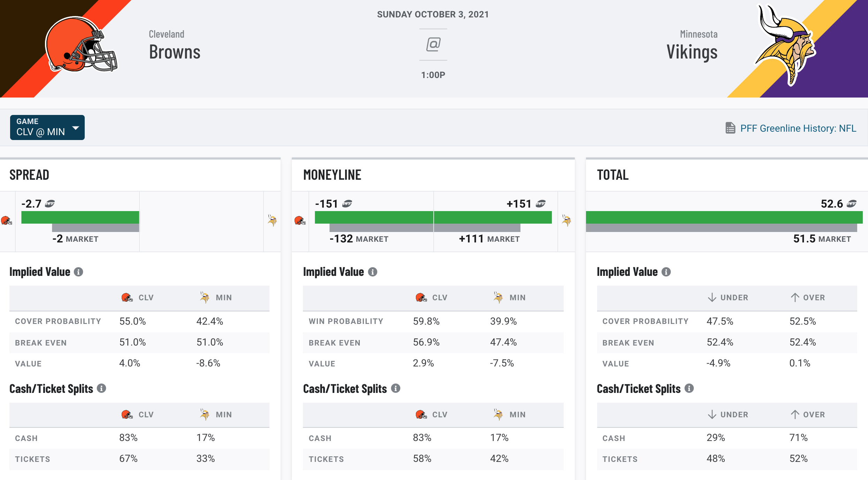Click the 4.0% CLV spread value cell

(130, 363)
